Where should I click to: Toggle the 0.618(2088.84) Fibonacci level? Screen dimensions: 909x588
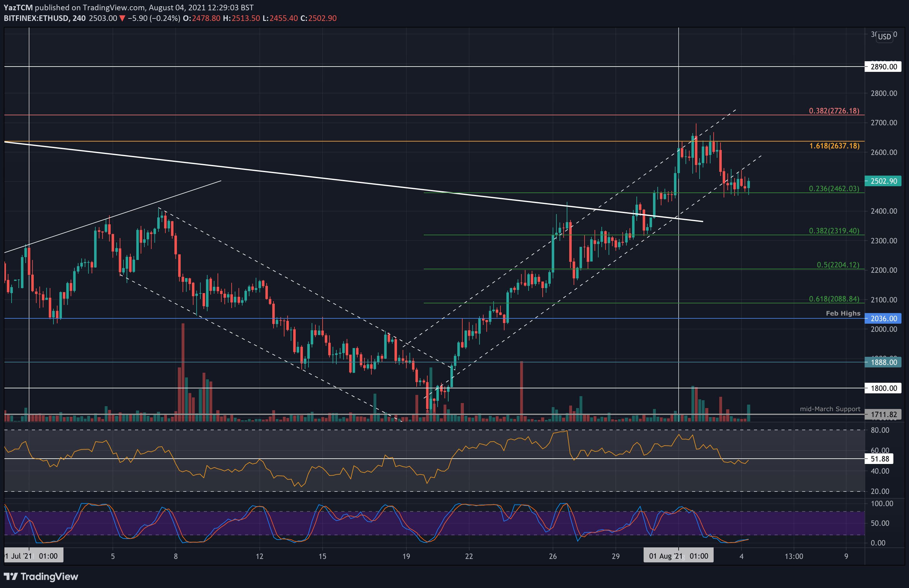[x=834, y=299]
